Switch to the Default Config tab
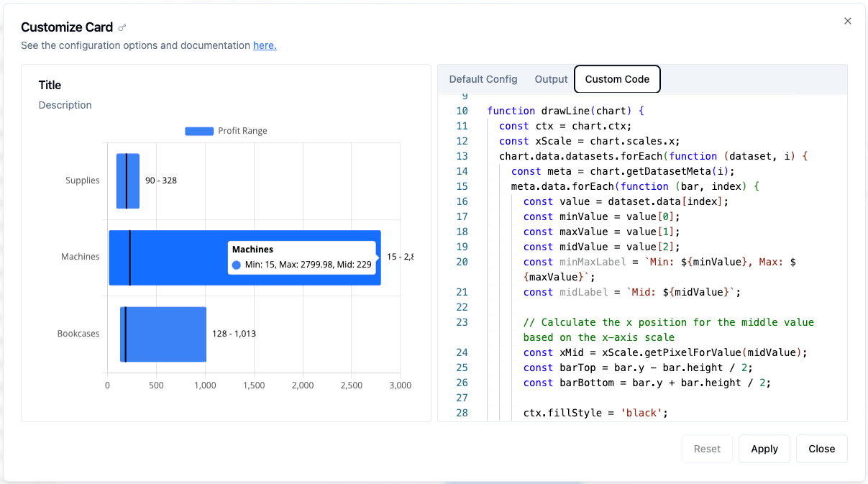Image resolution: width=868 pixels, height=484 pixels. point(483,79)
